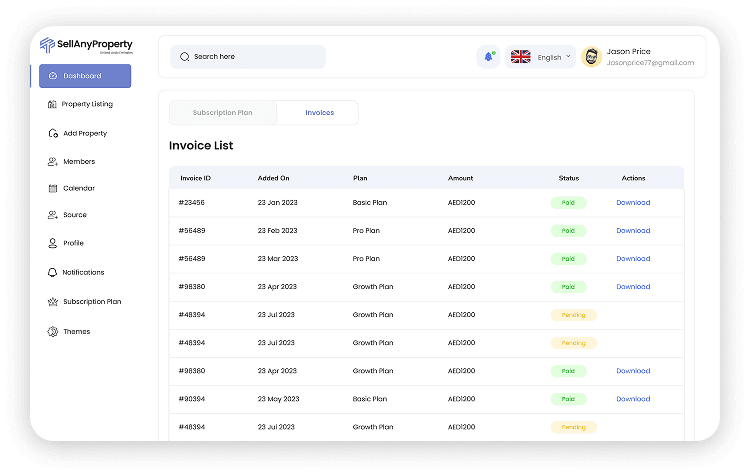The height and width of the screenshot is (475, 750).
Task: Click the Members people icon
Action: [x=53, y=162]
